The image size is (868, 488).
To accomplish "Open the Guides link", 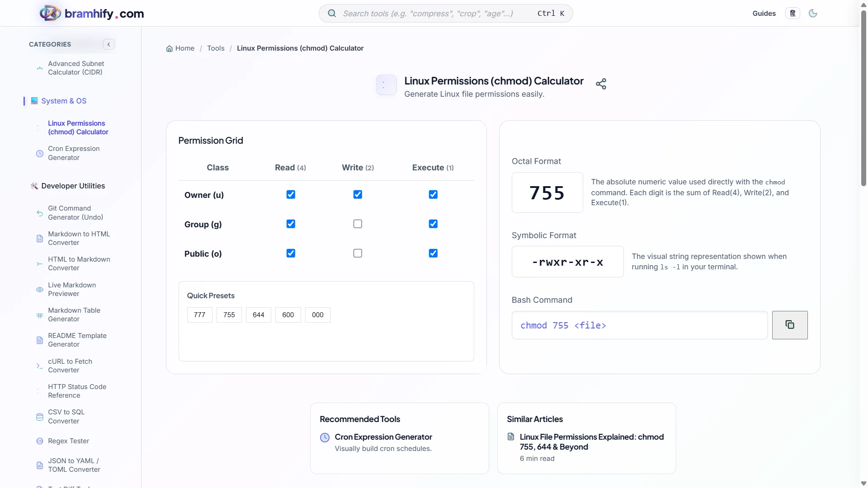I will [764, 14].
